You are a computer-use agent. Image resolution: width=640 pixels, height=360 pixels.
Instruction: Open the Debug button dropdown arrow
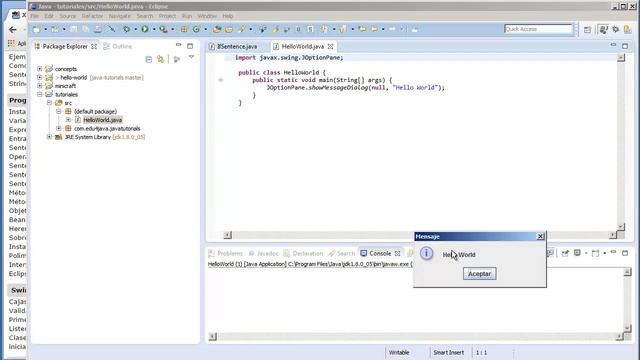[x=136, y=29]
